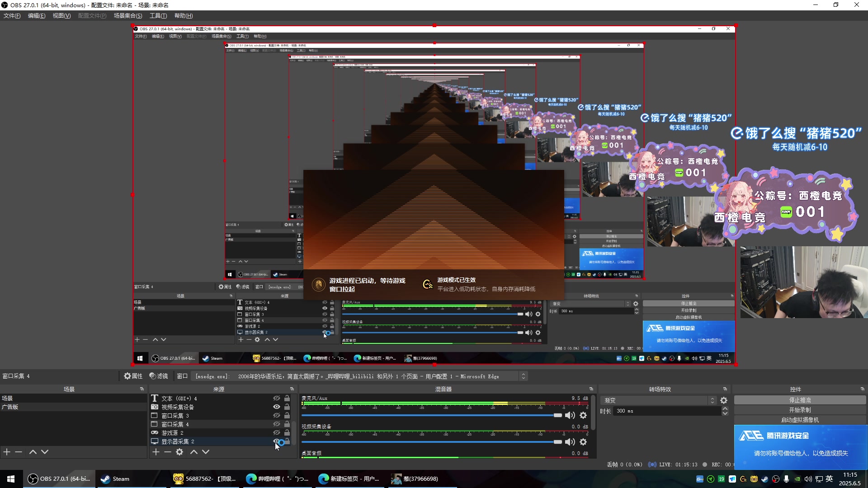Pop out the 混音器 dock panel
This screenshot has height=488, width=868.
coord(591,389)
